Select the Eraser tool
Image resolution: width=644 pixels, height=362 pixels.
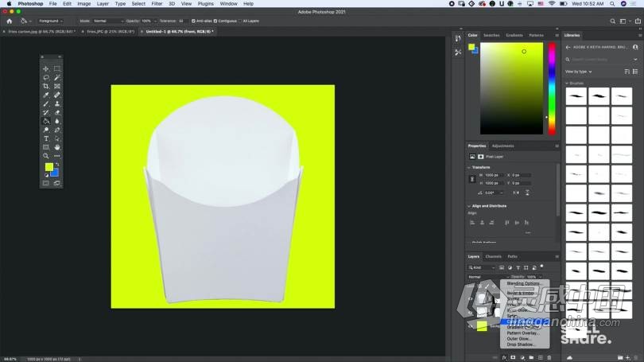[x=57, y=112]
